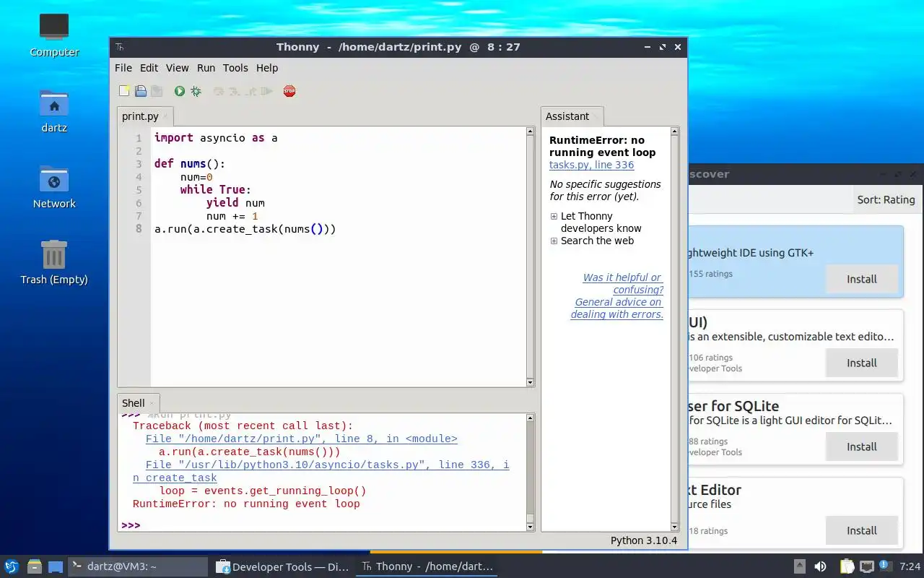Follow traceback link to asyncio/tasks.py line 336
This screenshot has height=578, width=924.
click(321, 471)
